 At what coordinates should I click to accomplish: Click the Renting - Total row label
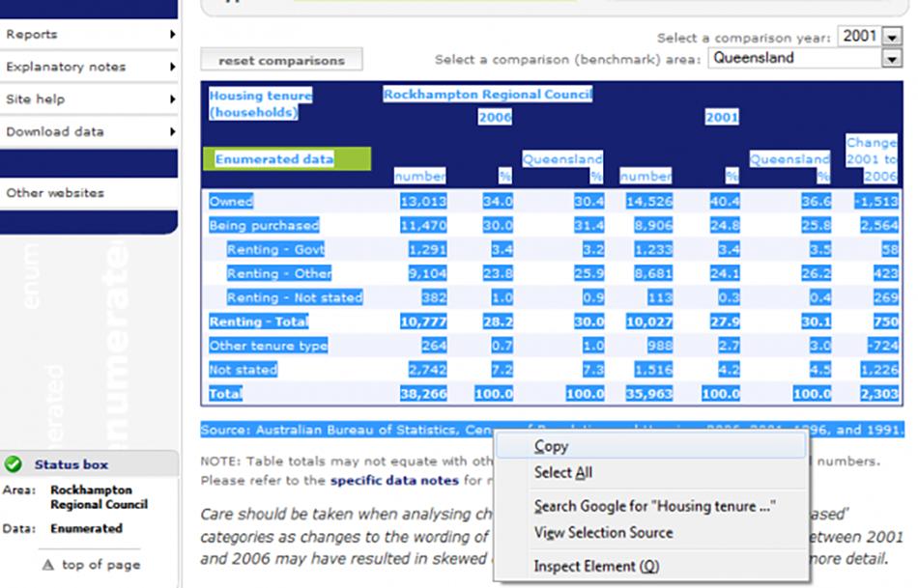tap(258, 322)
